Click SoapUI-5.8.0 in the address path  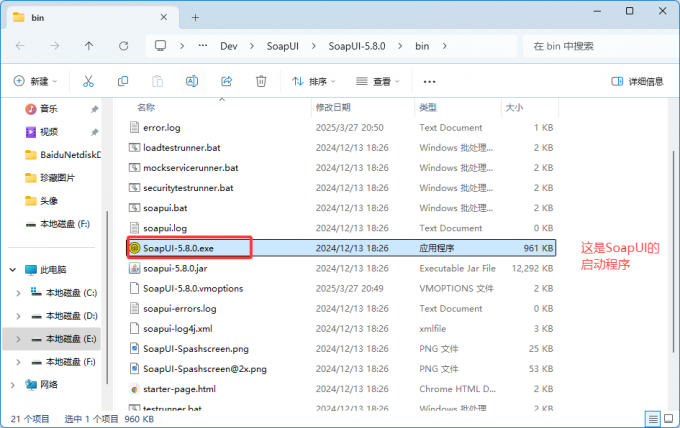356,46
